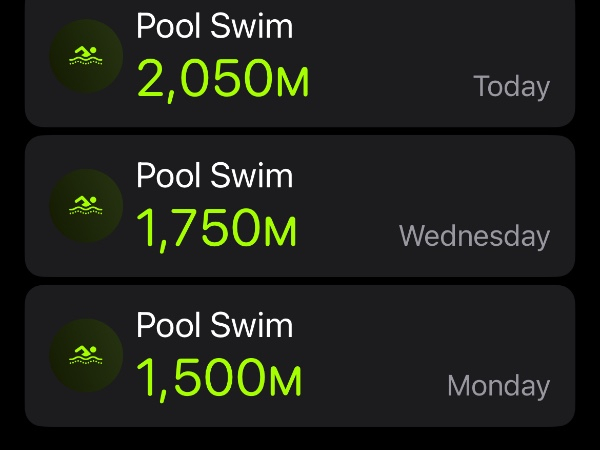Click the Pool Swim title above 1,750M
Viewport: 600px width, 450px height.
pos(214,176)
